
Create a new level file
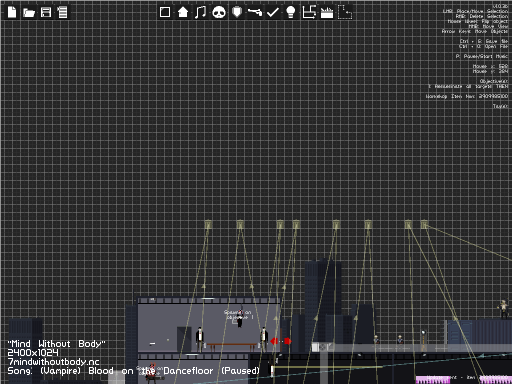12,12
